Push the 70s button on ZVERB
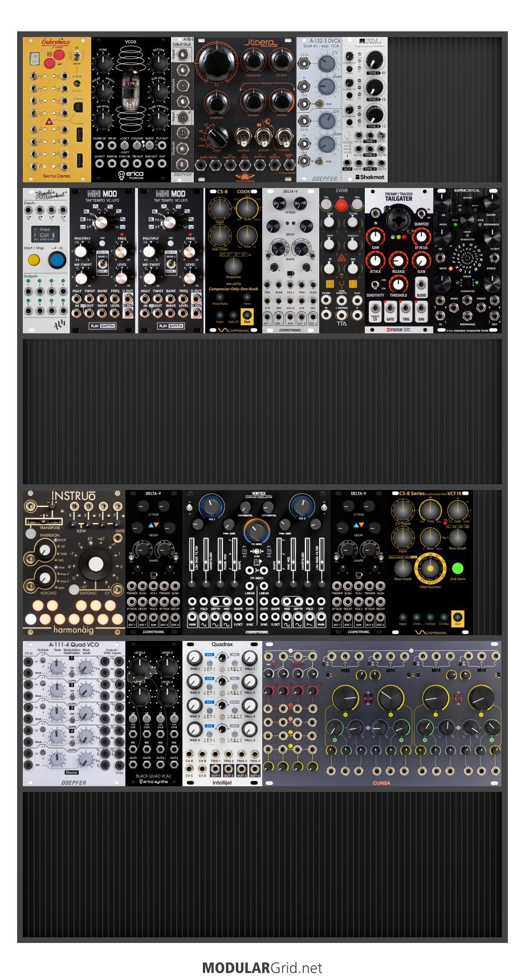 point(326,204)
